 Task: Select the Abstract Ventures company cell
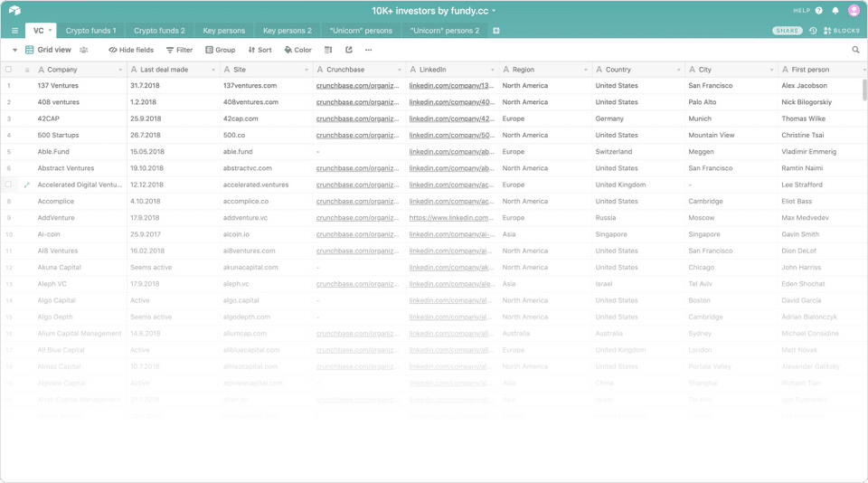pos(72,168)
